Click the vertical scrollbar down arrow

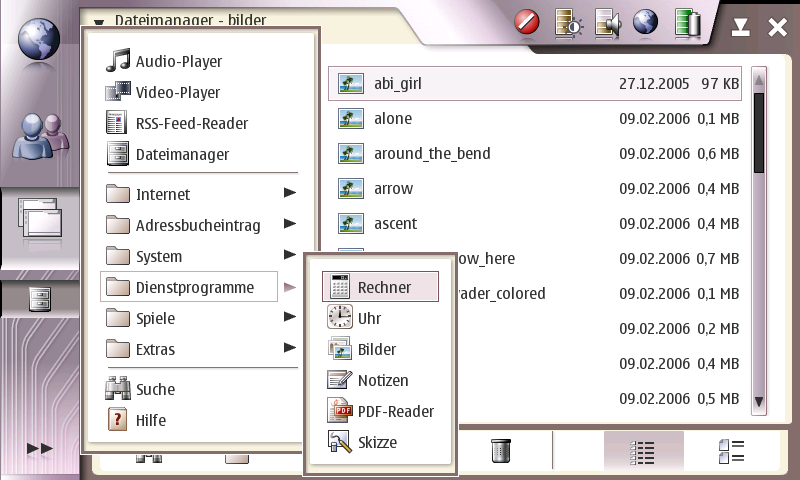(759, 402)
